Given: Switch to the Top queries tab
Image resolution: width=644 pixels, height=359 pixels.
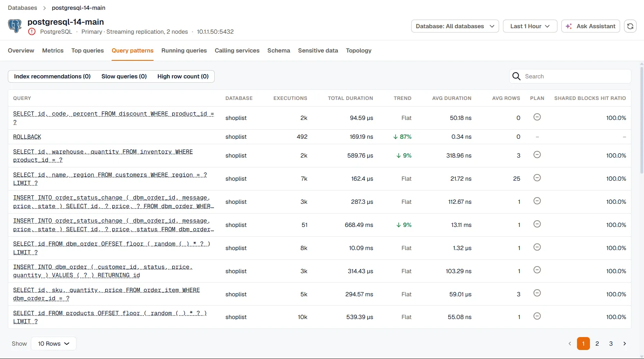Looking at the screenshot, I should [x=87, y=51].
